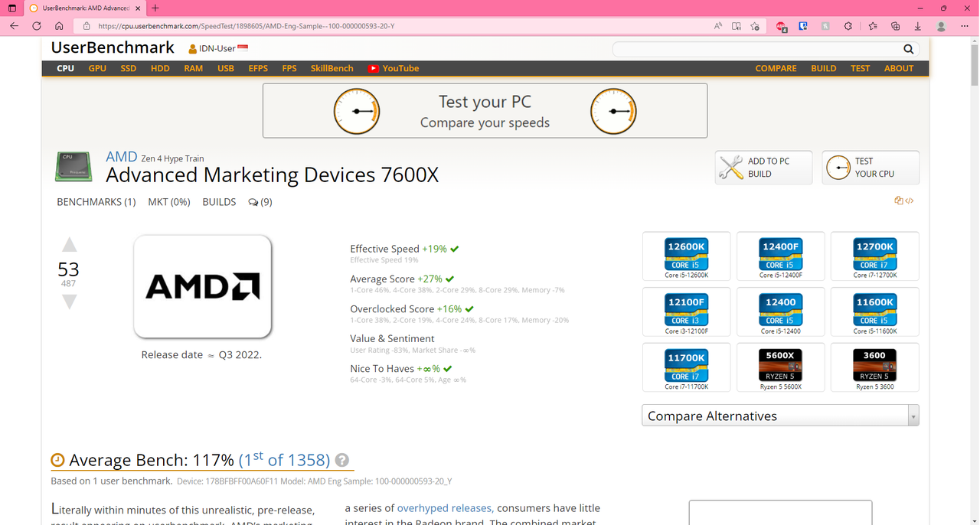Click TEST YOUR CPU button

871,168
